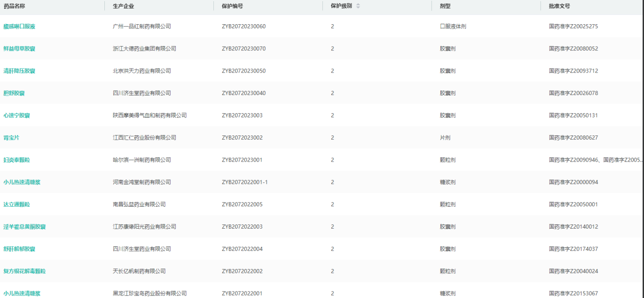Select approval number 国药准字Z20025275
Image resolution: width=644 pixels, height=298 pixels.
point(574,27)
